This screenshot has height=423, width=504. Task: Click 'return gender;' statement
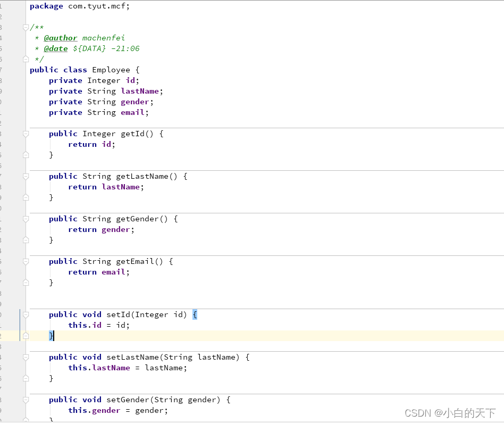point(101,230)
